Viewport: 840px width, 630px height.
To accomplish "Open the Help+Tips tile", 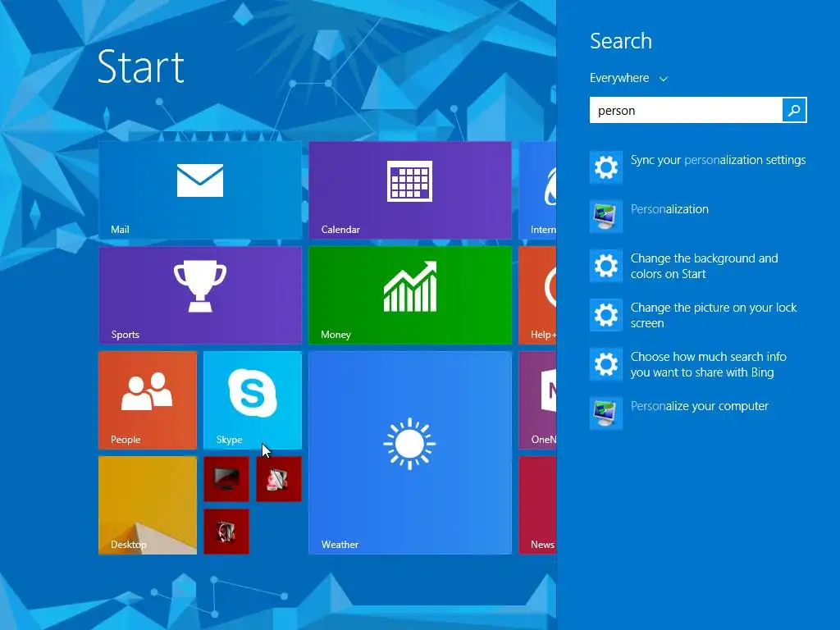I will 537,295.
